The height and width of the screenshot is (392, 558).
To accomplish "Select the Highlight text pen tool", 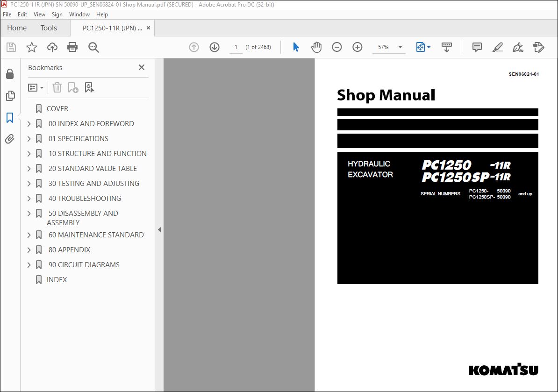I will click(498, 47).
